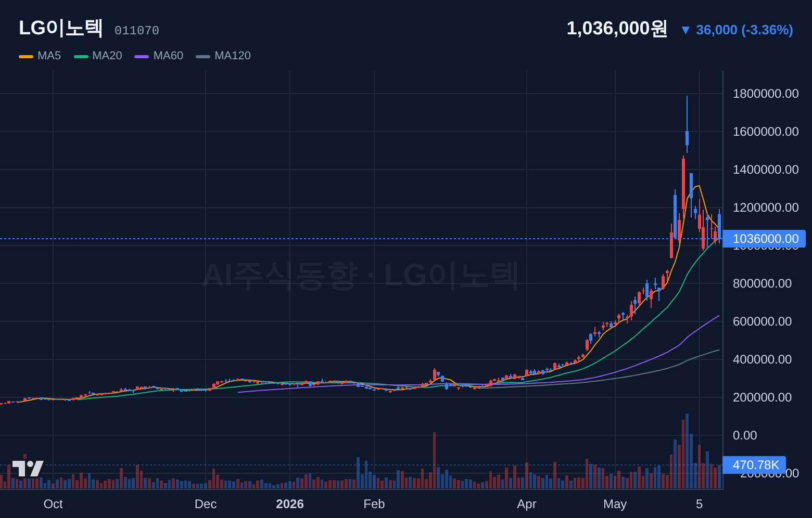This screenshot has height=518, width=812.
Task: Click the LG이노텍 stock title
Action: click(61, 28)
